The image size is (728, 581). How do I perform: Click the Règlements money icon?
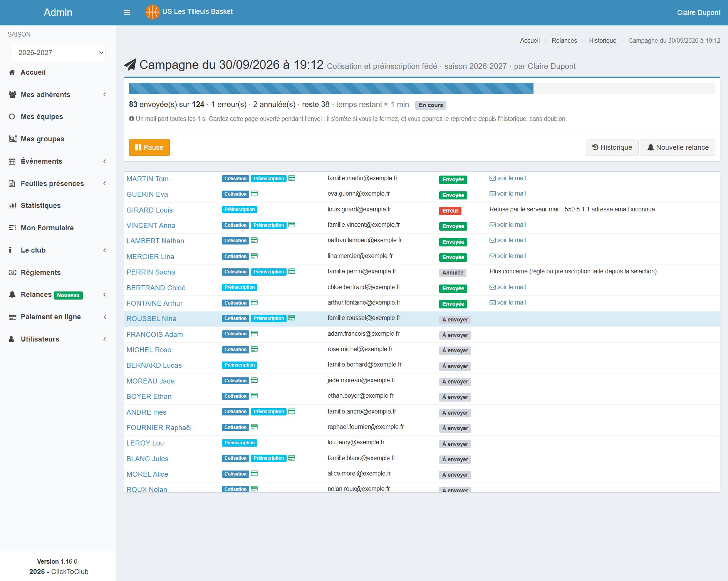(12, 273)
